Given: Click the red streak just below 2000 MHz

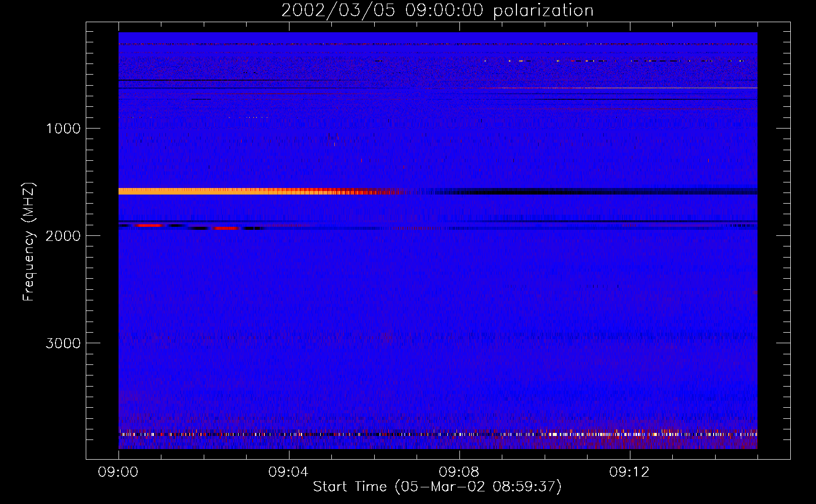Looking at the screenshot, I should (225, 228).
